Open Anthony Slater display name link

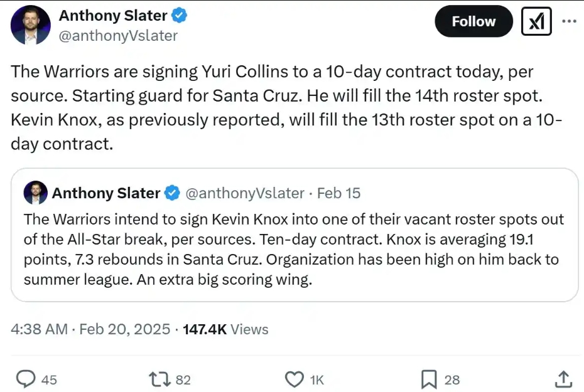pyautogui.click(x=113, y=15)
